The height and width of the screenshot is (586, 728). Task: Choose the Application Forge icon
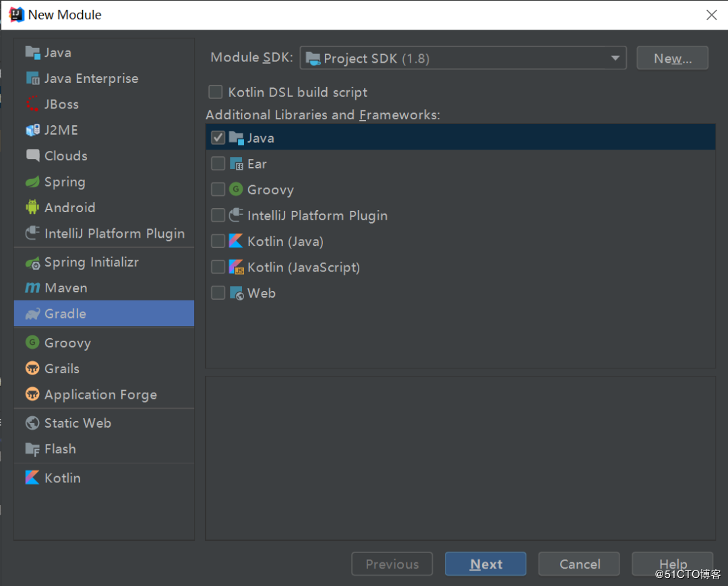32,395
